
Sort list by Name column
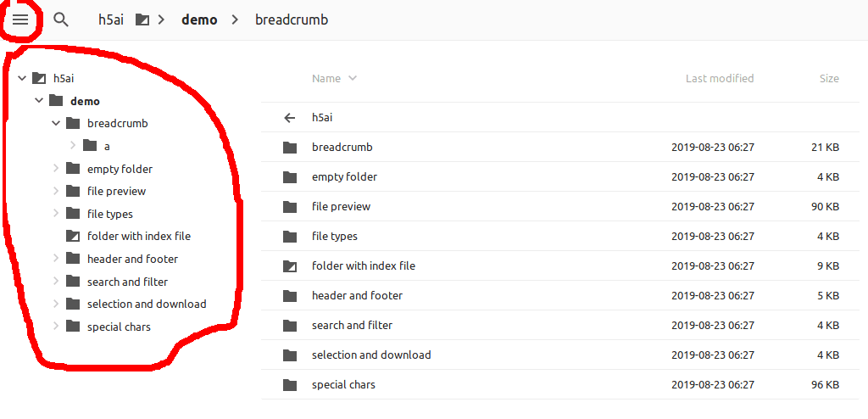(326, 79)
